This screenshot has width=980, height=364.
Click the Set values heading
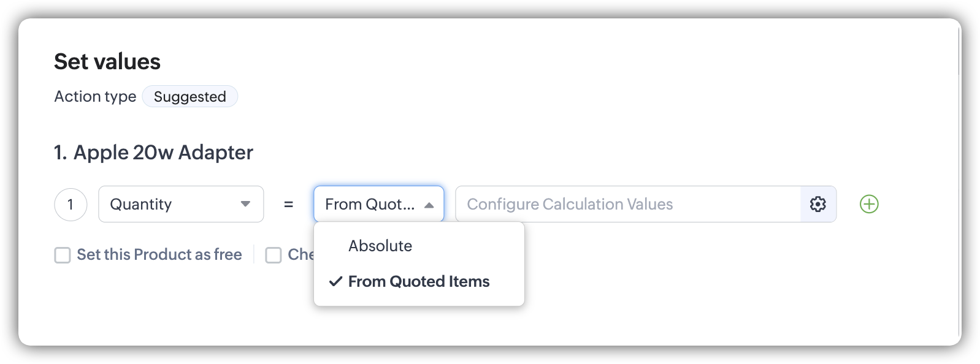tap(107, 61)
